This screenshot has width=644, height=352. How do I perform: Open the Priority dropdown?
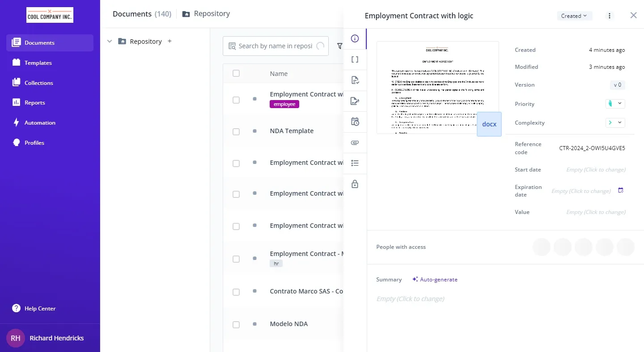(615, 104)
